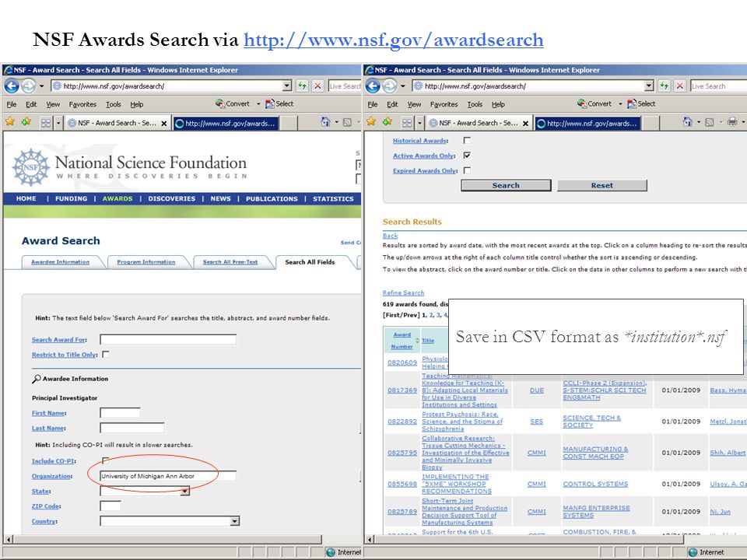Image resolution: width=747 pixels, height=560 pixels.
Task: Click Feeds icon in right browser toolbar
Action: [710, 122]
